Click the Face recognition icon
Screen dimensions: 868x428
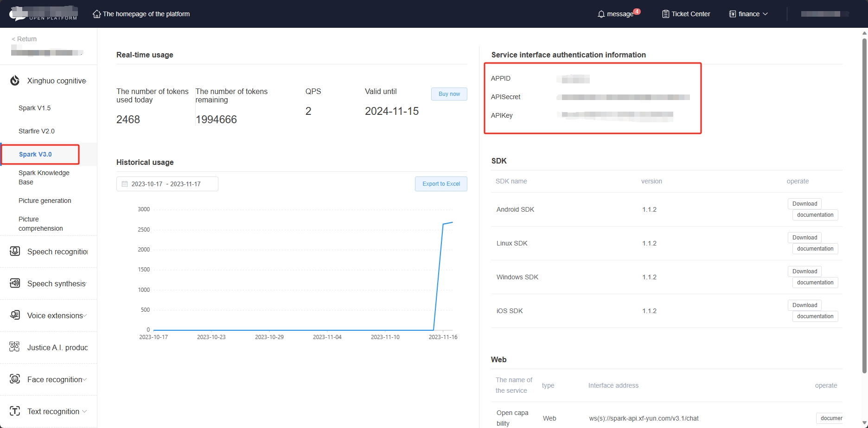coord(15,379)
